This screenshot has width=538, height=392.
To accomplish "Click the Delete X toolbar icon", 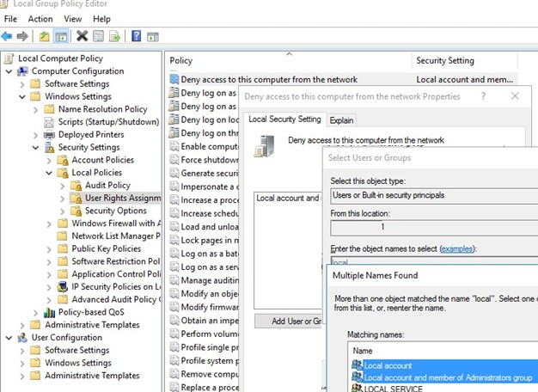I will pos(82,36).
